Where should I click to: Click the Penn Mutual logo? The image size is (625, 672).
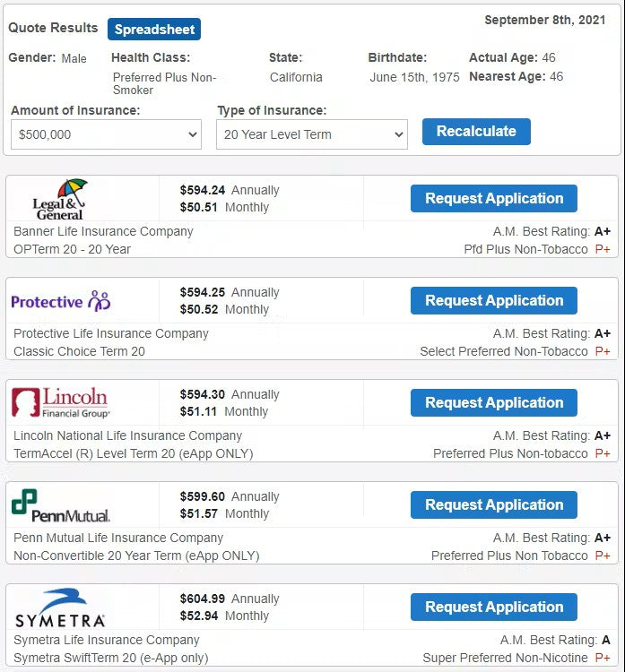(60, 505)
